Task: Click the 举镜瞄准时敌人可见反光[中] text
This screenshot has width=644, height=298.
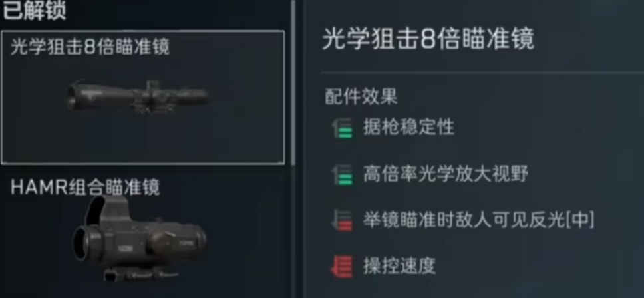Action: pos(478,220)
